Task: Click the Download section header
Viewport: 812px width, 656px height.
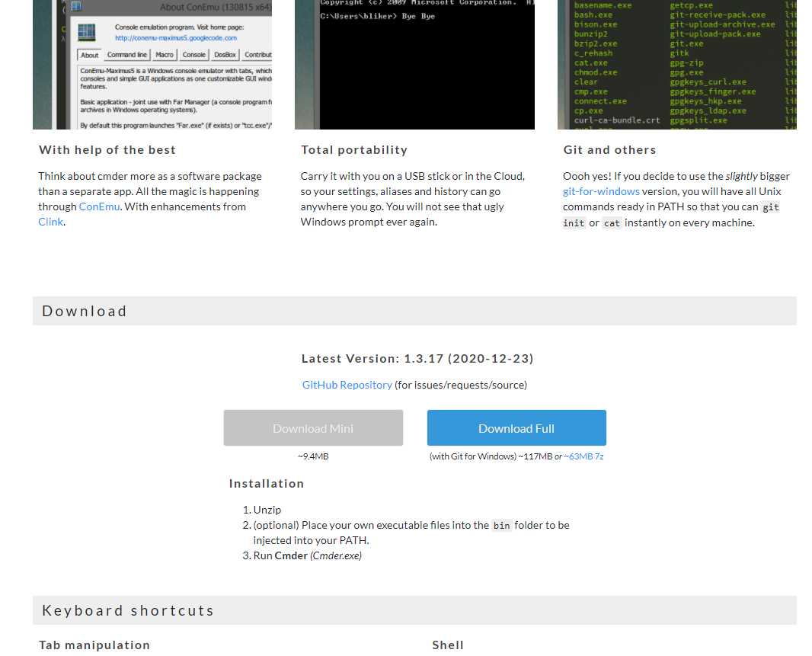Action: point(414,311)
